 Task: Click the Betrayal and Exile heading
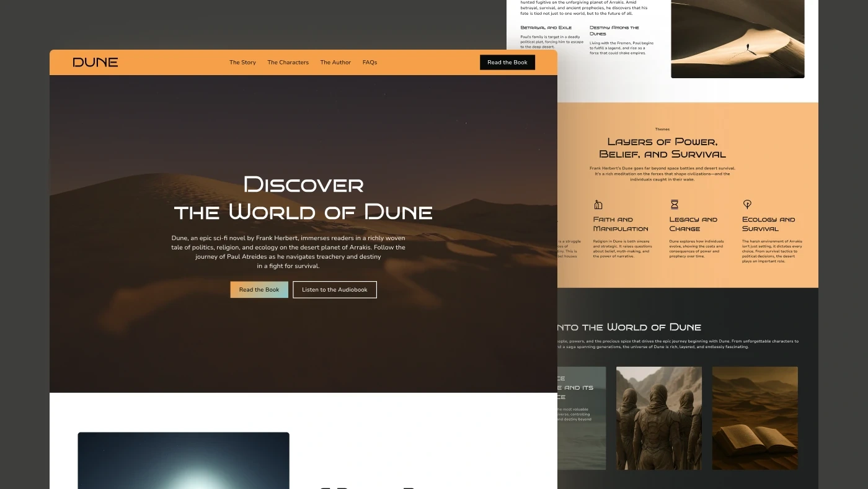coord(546,28)
